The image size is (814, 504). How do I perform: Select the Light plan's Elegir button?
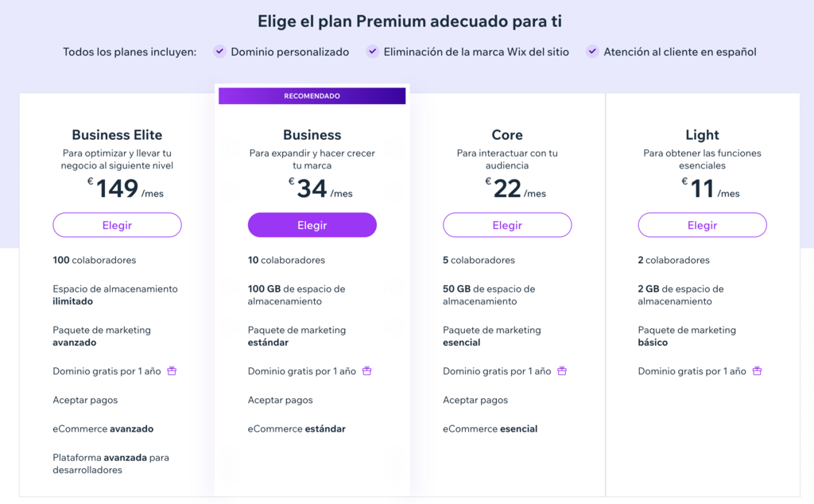click(702, 225)
